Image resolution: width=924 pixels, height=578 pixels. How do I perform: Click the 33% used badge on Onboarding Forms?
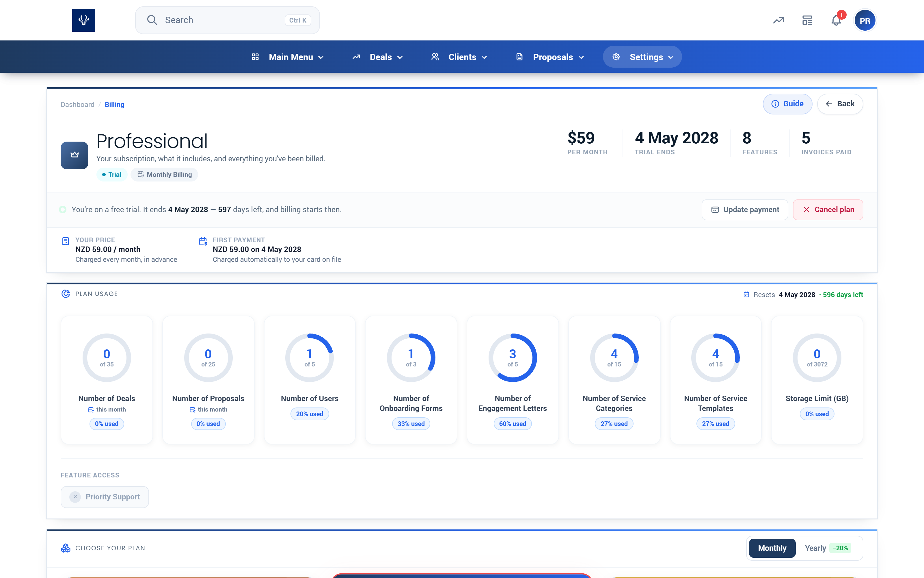pos(411,424)
